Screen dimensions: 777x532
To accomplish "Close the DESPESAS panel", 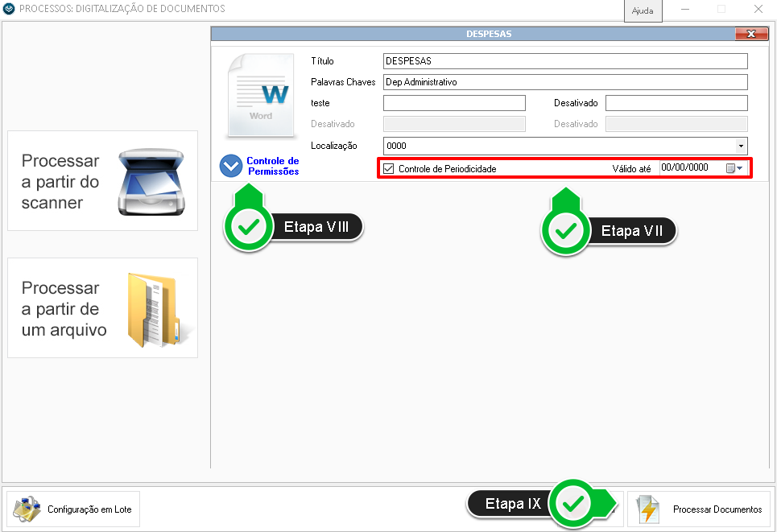I will [751, 34].
